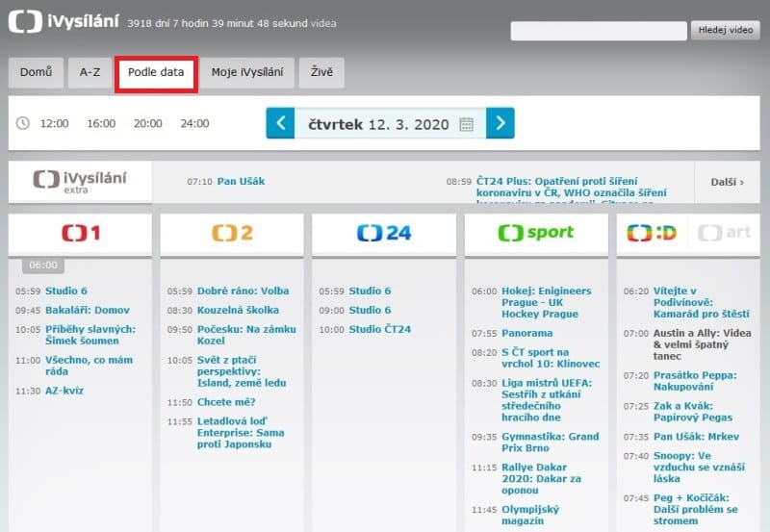770x532 pixels.
Task: Open the Moje iVysílání tab
Action: 247,73
